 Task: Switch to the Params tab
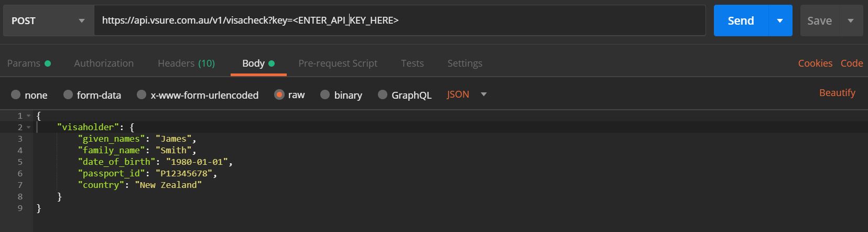(24, 64)
